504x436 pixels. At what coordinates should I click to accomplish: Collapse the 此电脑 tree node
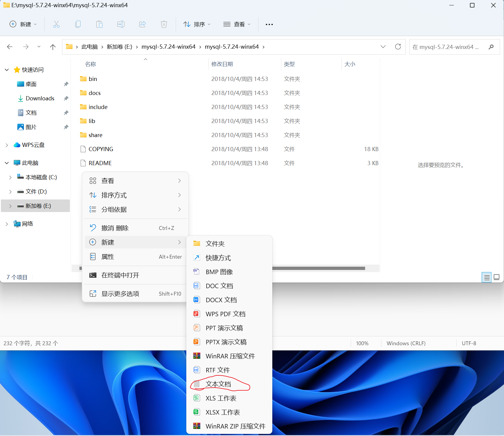click(7, 163)
